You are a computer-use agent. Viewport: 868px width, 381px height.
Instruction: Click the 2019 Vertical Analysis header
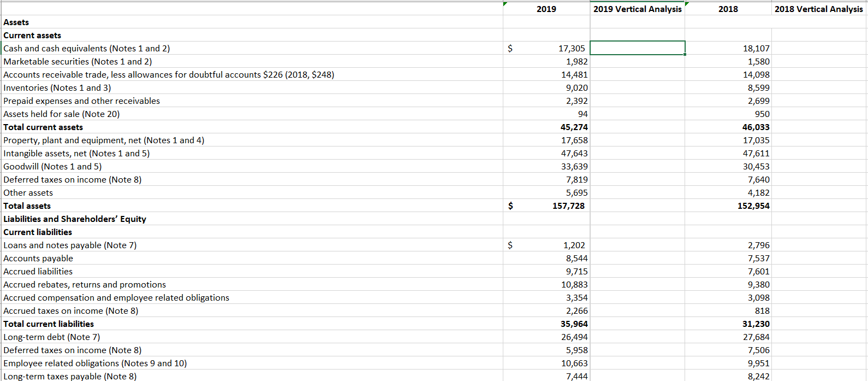click(x=637, y=9)
